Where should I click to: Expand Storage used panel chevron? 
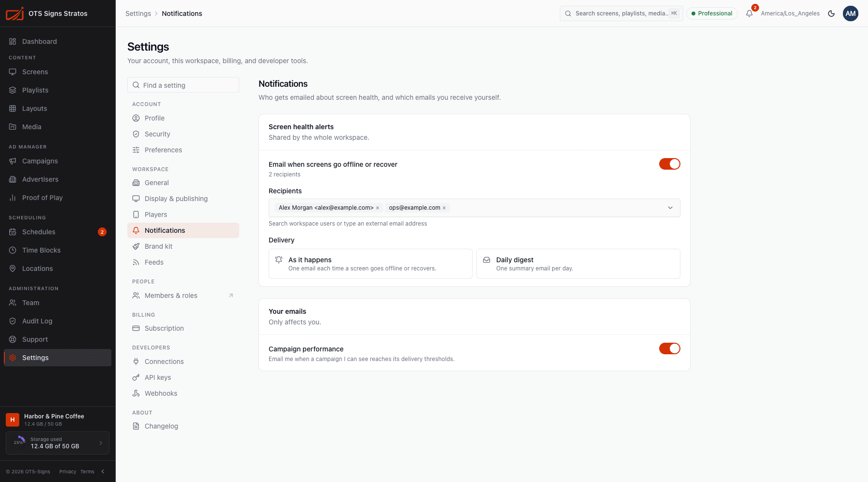[x=101, y=443]
